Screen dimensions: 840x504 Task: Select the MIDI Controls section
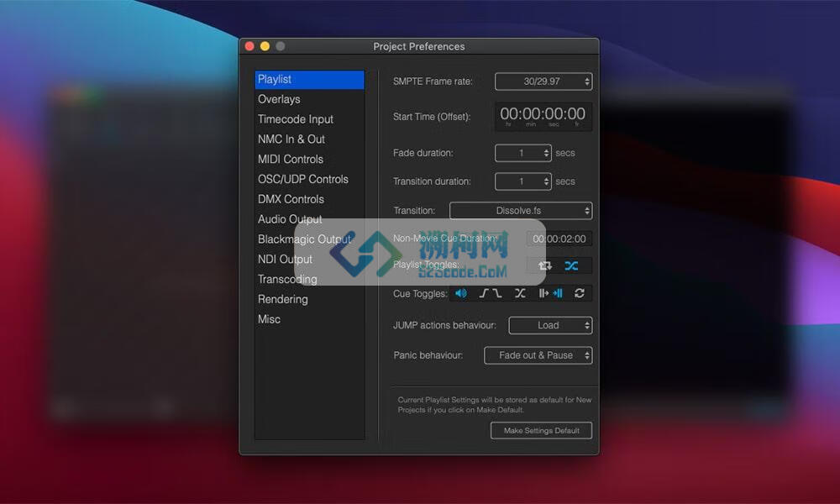(310, 159)
